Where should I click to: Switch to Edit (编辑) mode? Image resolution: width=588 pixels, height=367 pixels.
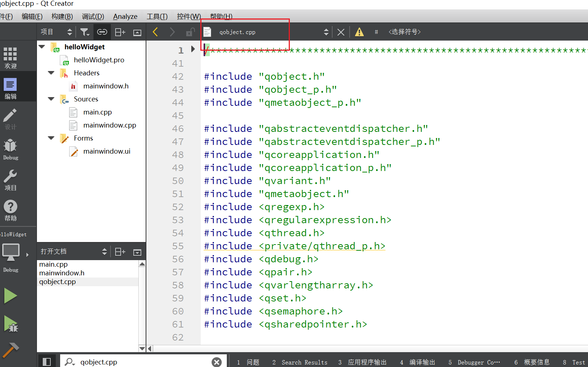pyautogui.click(x=11, y=88)
